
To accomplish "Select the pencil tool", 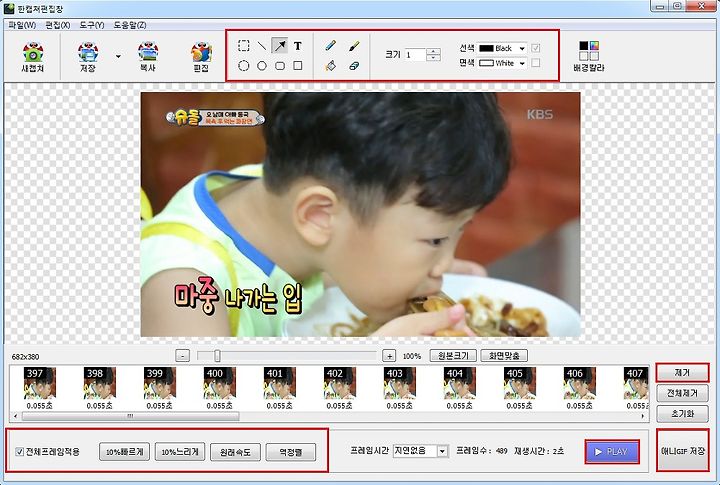I will 331,45.
